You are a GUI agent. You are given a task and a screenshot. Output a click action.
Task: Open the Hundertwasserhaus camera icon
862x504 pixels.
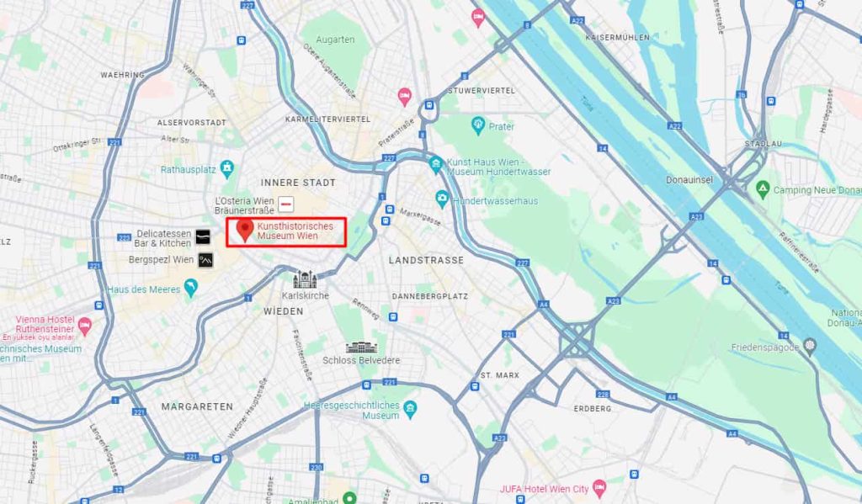(x=442, y=199)
